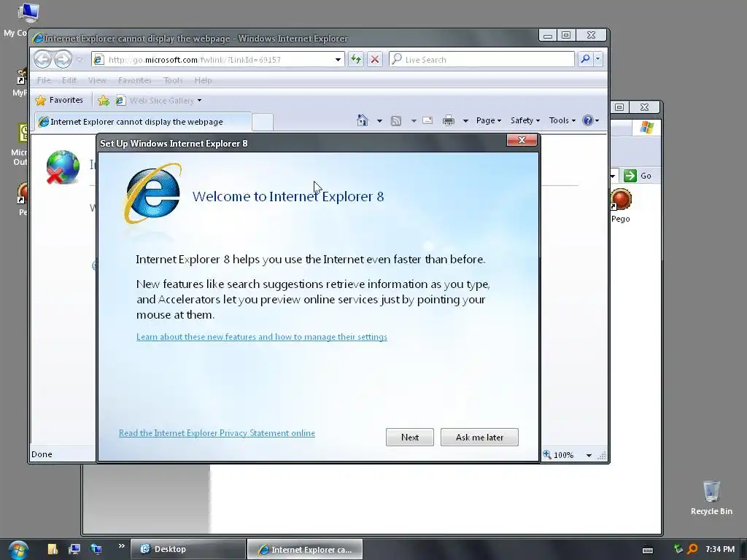This screenshot has height=560, width=747.
Task: Open the zoom level dropdown arrow
Action: 589,455
